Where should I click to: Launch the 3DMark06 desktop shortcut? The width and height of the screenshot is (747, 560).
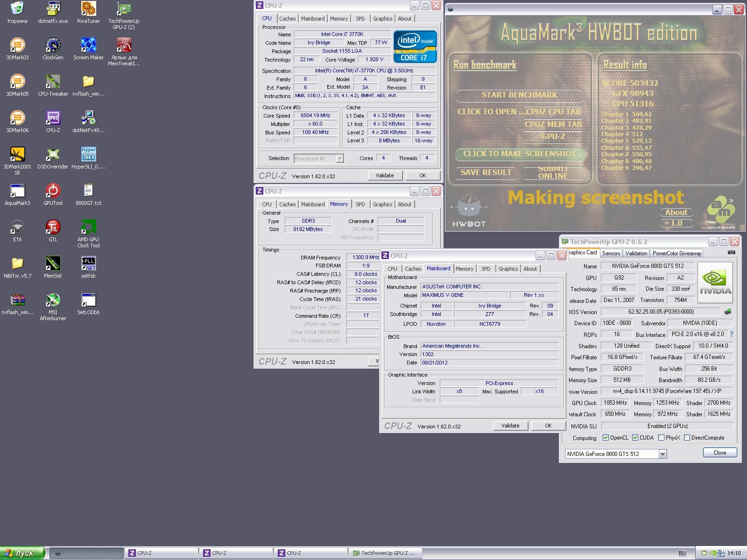17,121
